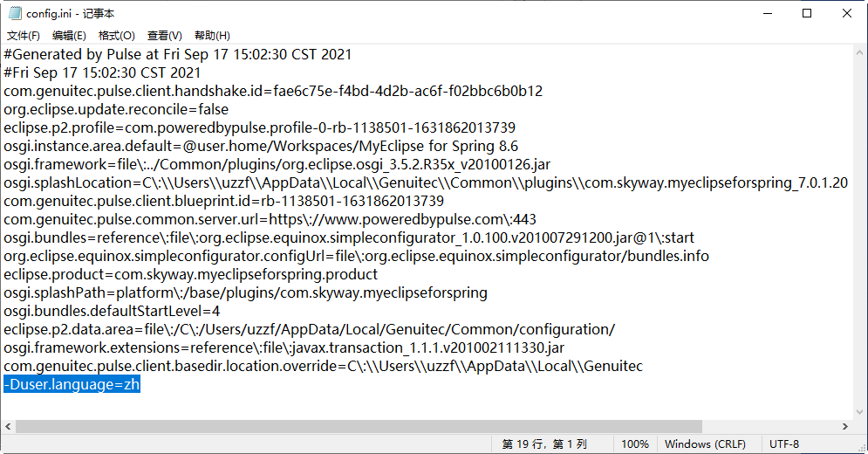Screen dimensions: 868x454
Task: Place cursor in the highlighted -Duser.language=zh line
Action: (x=72, y=384)
